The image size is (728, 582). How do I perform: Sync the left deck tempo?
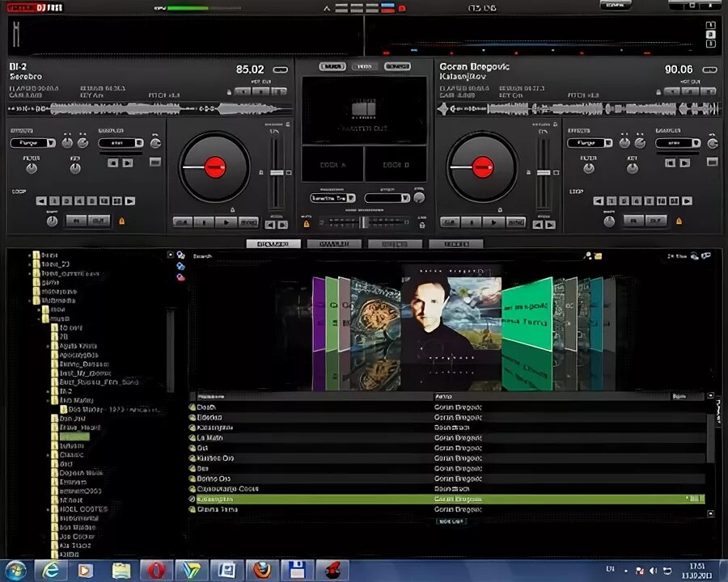[x=249, y=223]
